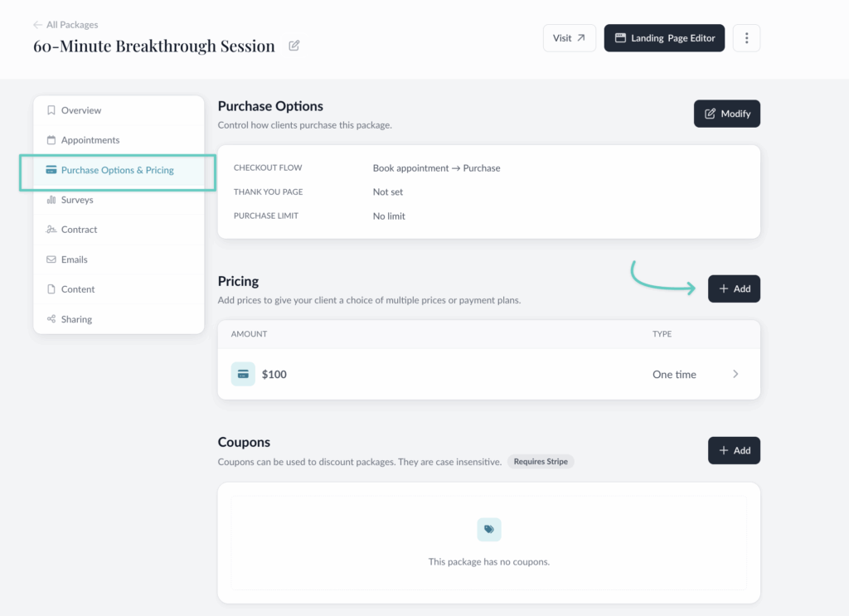Add a new price in Pricing
The width and height of the screenshot is (849, 616).
click(734, 289)
